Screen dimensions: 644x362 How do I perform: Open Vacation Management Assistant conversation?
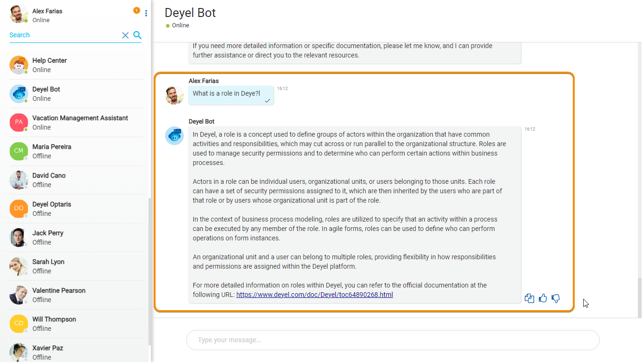[80, 123]
